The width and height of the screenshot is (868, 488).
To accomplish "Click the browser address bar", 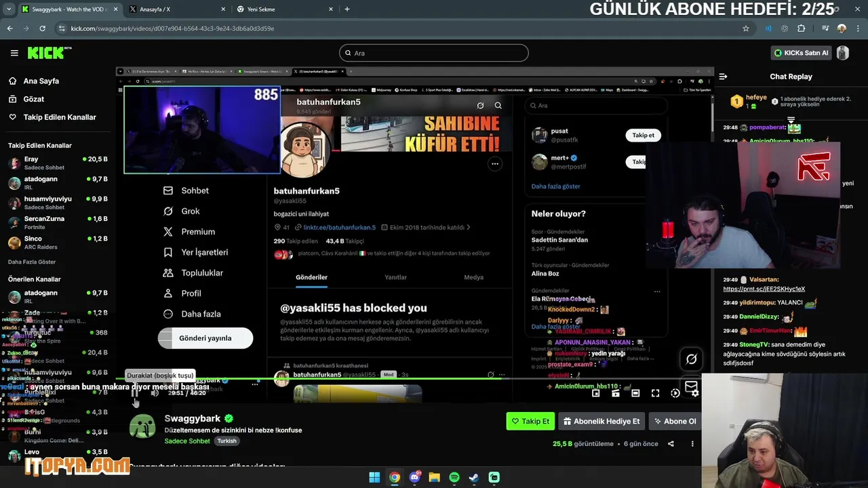I will pyautogui.click(x=400, y=28).
